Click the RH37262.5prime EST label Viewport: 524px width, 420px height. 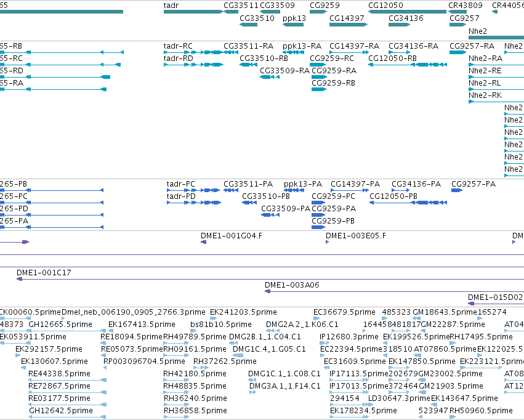click(225, 361)
